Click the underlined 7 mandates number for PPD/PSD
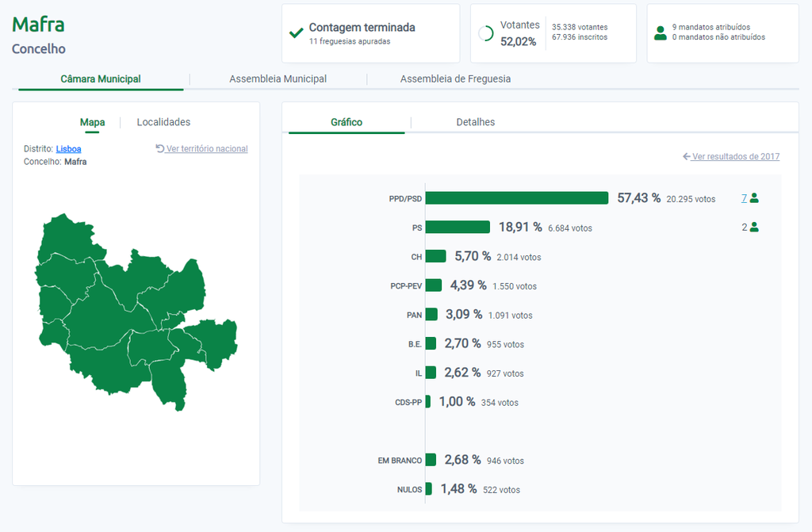812x532 pixels. tap(744, 198)
